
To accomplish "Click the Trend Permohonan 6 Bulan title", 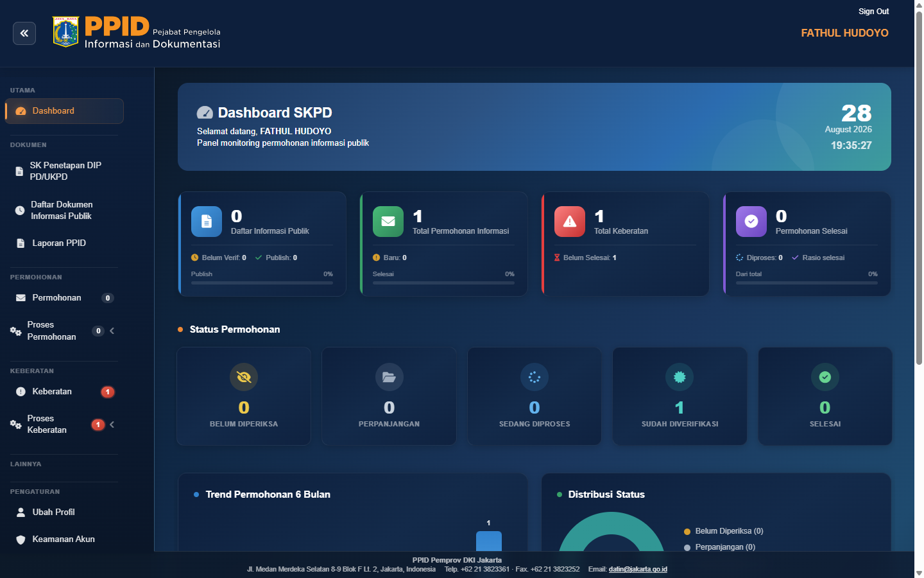I will 268,495.
